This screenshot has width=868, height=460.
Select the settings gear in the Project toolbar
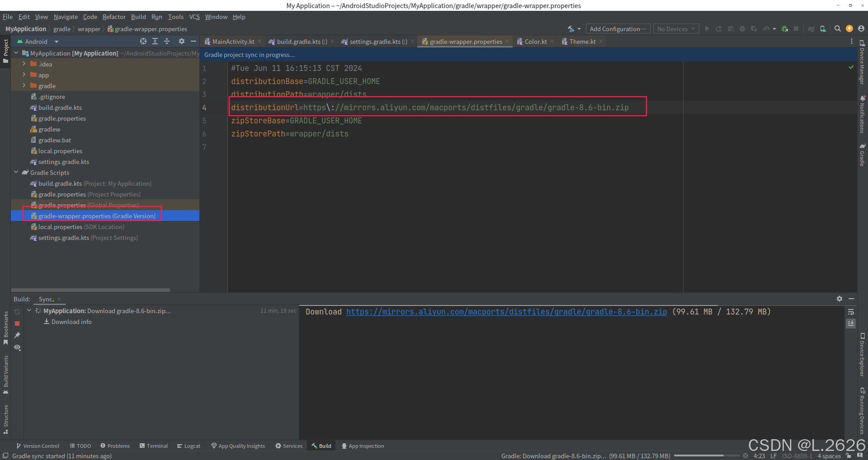182,41
